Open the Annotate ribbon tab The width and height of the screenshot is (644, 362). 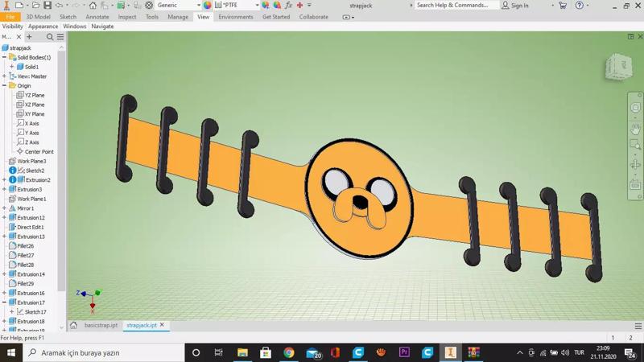[x=97, y=17]
